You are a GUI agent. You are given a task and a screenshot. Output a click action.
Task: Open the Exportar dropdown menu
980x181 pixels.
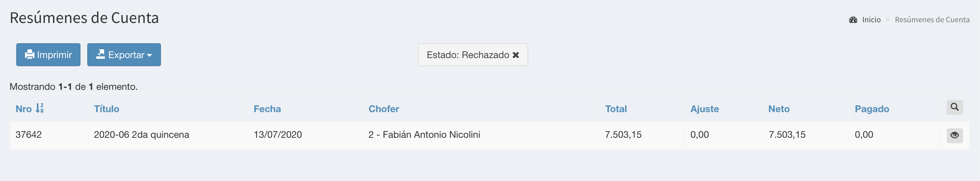coord(124,55)
